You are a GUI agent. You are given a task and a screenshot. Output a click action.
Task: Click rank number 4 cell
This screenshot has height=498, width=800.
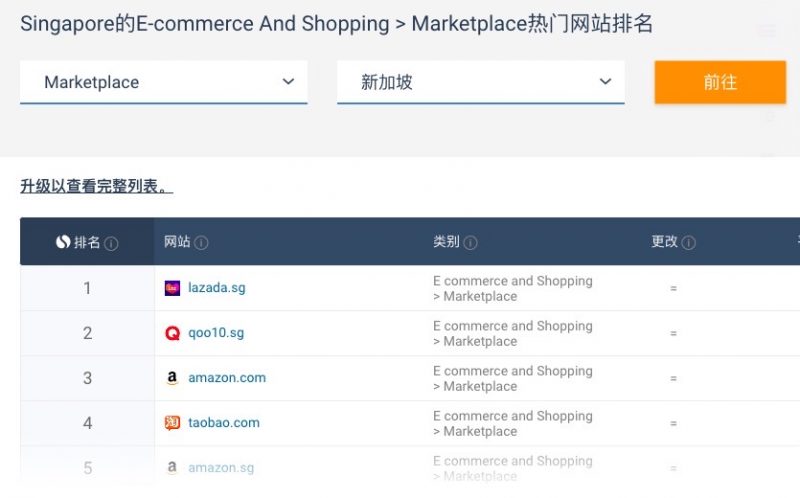click(x=87, y=423)
